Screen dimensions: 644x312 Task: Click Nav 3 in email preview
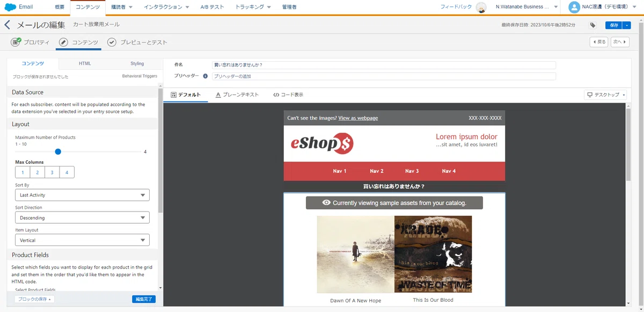pos(412,171)
